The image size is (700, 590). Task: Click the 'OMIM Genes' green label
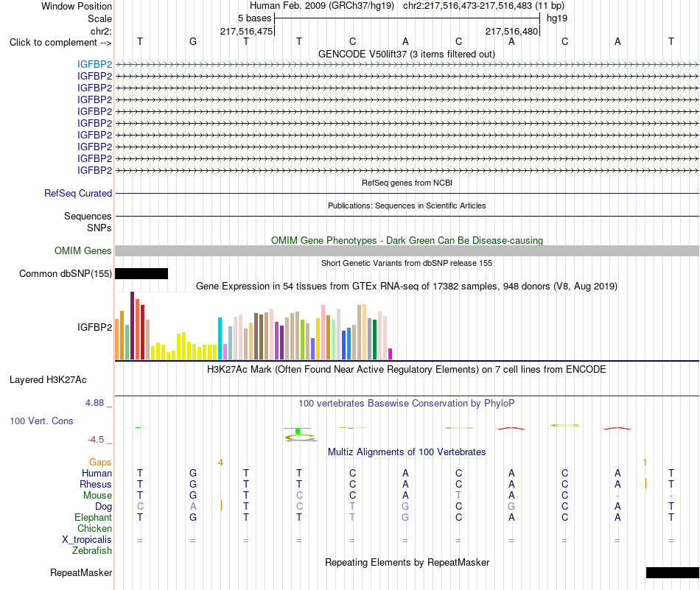click(83, 251)
